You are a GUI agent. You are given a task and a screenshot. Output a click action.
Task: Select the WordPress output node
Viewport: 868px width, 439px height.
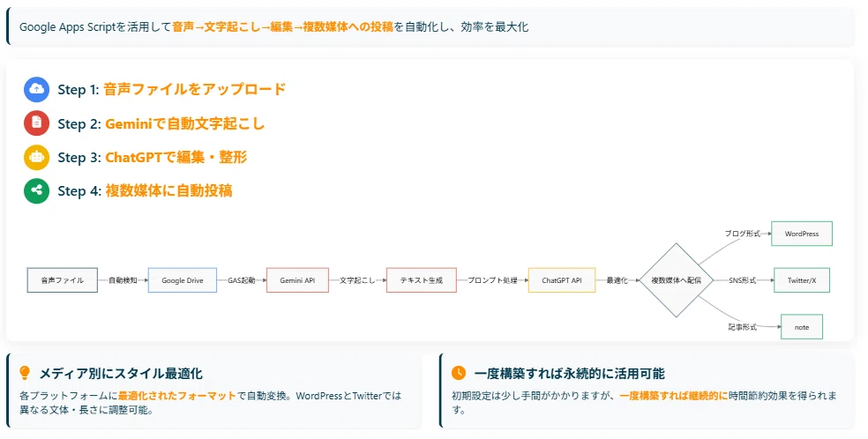pyautogui.click(x=802, y=234)
